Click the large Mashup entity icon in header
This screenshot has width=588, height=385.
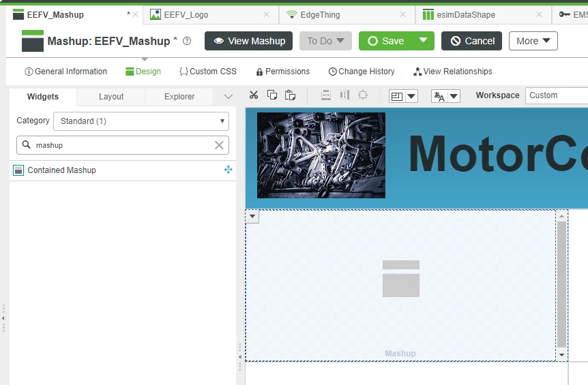point(33,41)
